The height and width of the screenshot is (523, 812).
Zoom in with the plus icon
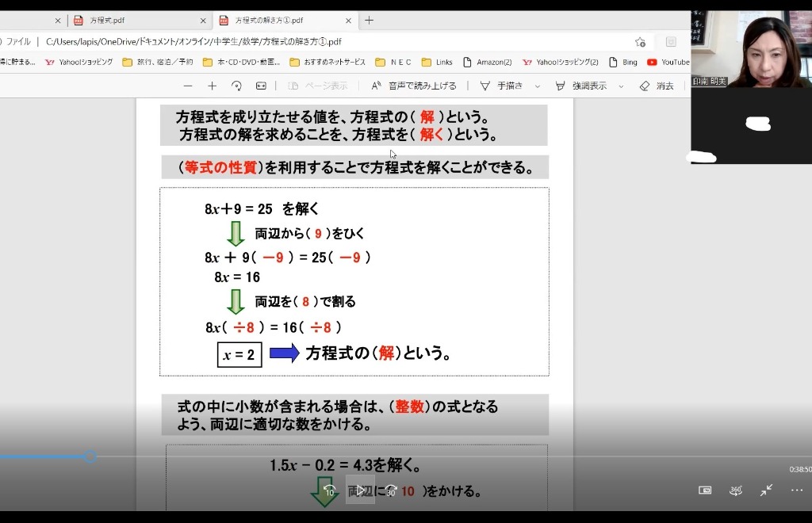tap(212, 86)
